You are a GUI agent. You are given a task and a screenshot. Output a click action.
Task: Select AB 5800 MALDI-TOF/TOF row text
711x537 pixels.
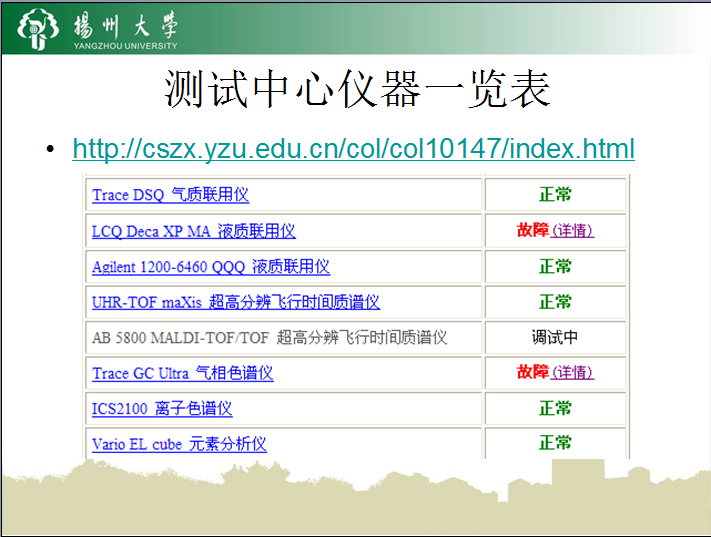click(x=269, y=337)
